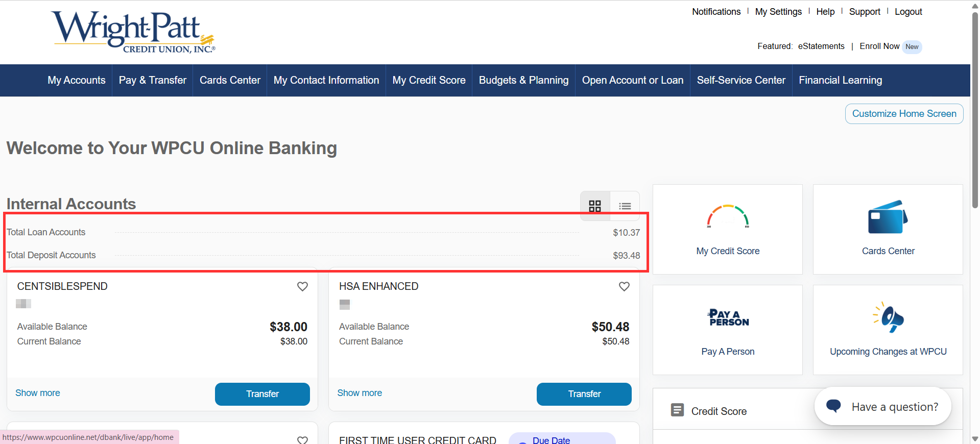Open the Self-Service Center menu

click(741, 80)
